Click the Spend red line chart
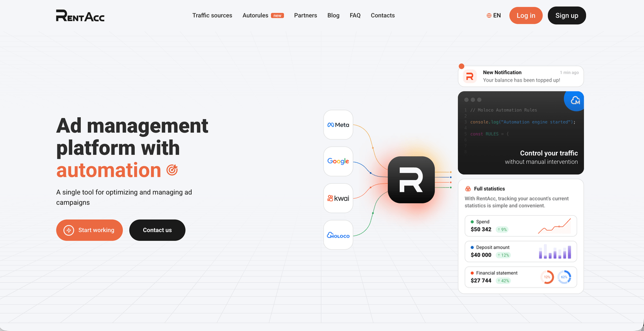 [x=554, y=226]
